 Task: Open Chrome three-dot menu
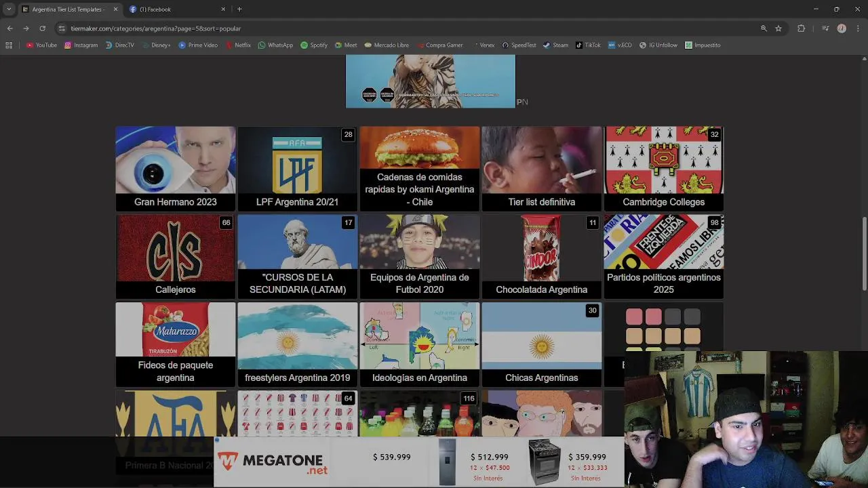(858, 28)
